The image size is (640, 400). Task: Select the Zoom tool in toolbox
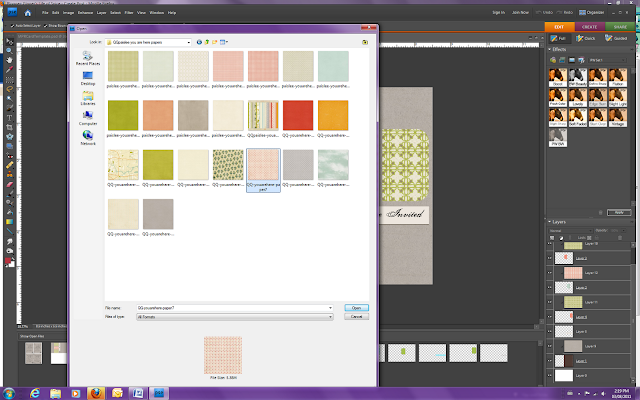point(9,51)
